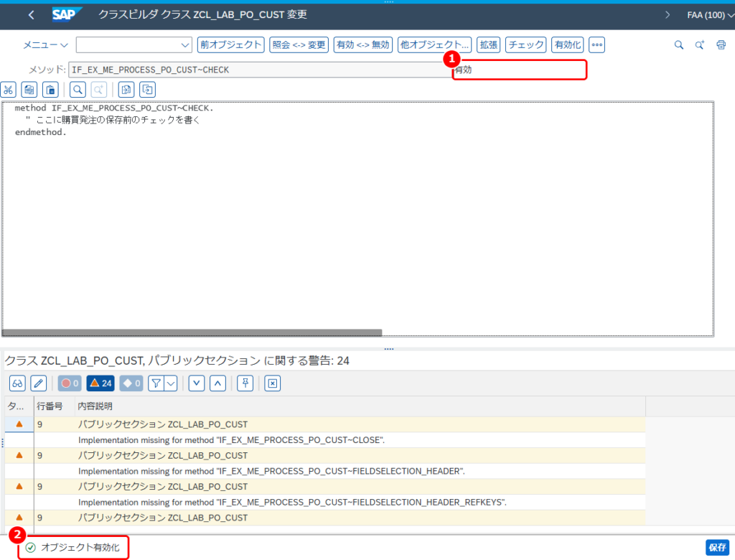The image size is (735, 560).
Task: Click the pencil edit icon in warnings toolbar
Action: click(39, 383)
